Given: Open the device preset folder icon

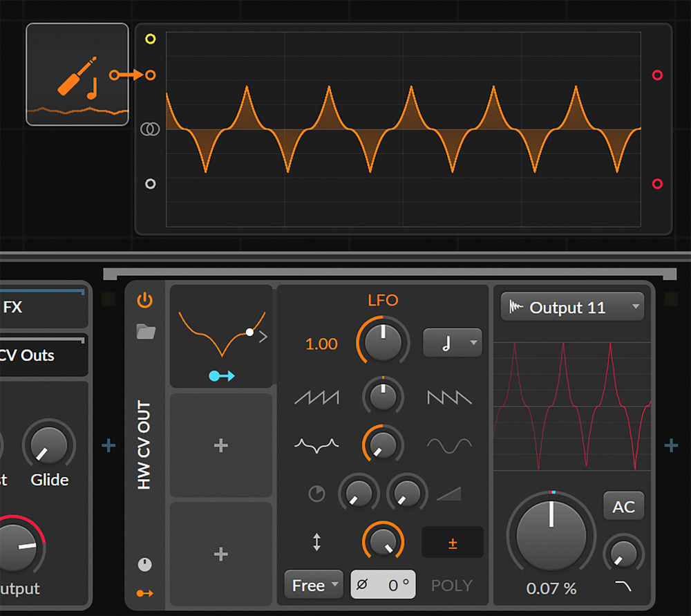Looking at the screenshot, I should 146,332.
